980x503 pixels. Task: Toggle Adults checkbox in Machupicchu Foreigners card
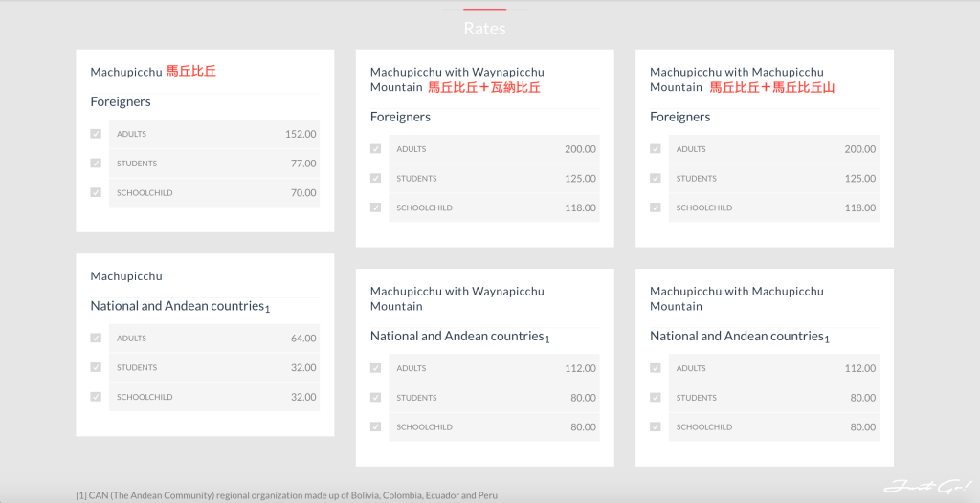(x=96, y=134)
